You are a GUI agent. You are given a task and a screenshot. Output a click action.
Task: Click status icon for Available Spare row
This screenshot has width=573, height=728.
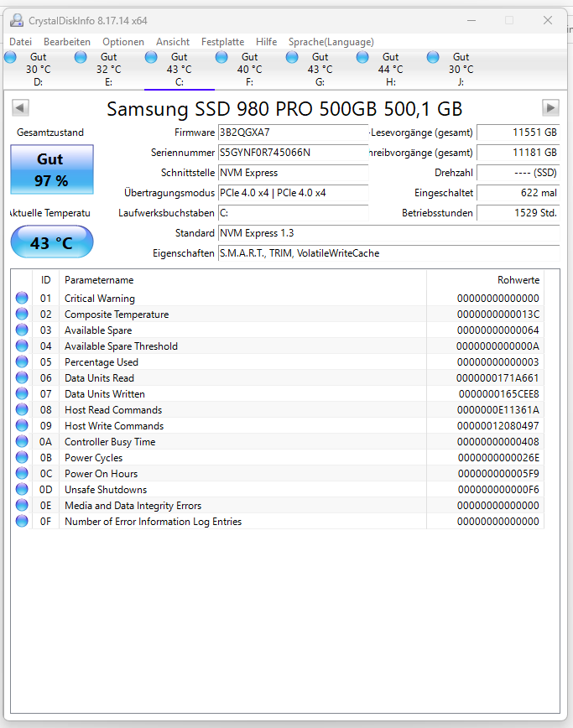pyautogui.click(x=22, y=330)
